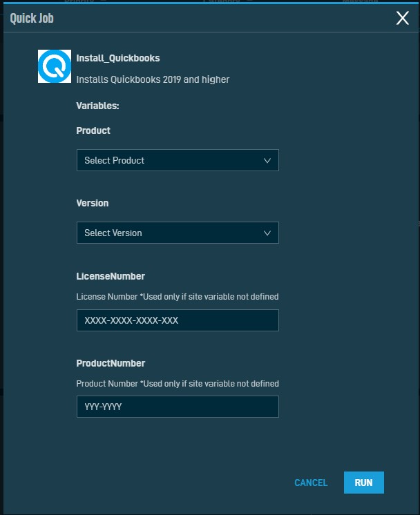420x515 pixels.
Task: Click the Install_Quickbooks title text
Action: pyautogui.click(x=118, y=58)
